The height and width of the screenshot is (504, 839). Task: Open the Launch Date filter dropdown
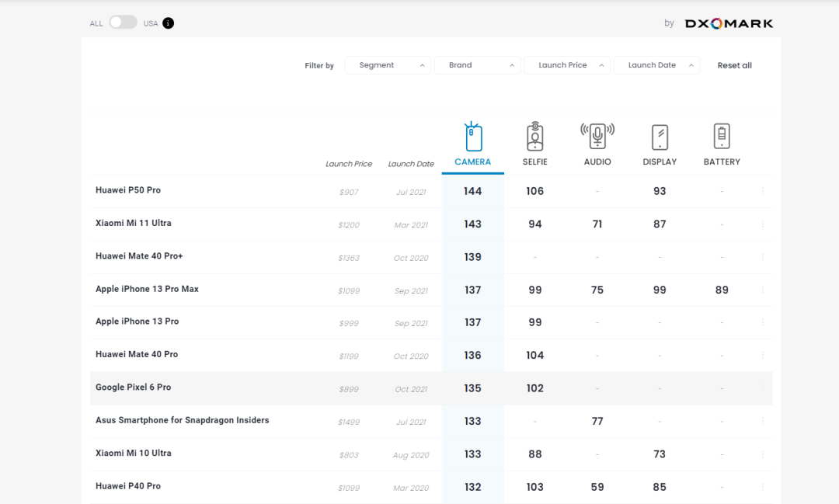(x=656, y=65)
